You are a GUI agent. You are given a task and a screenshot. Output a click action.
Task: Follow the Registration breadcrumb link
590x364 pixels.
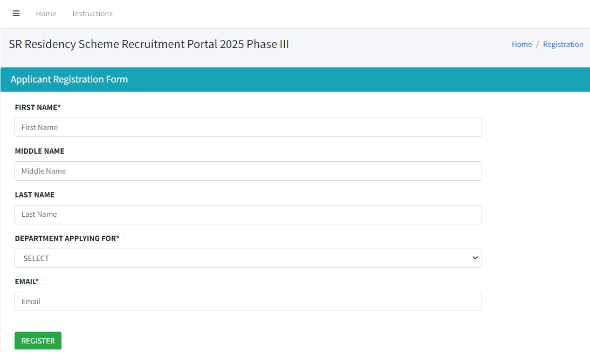coord(563,44)
